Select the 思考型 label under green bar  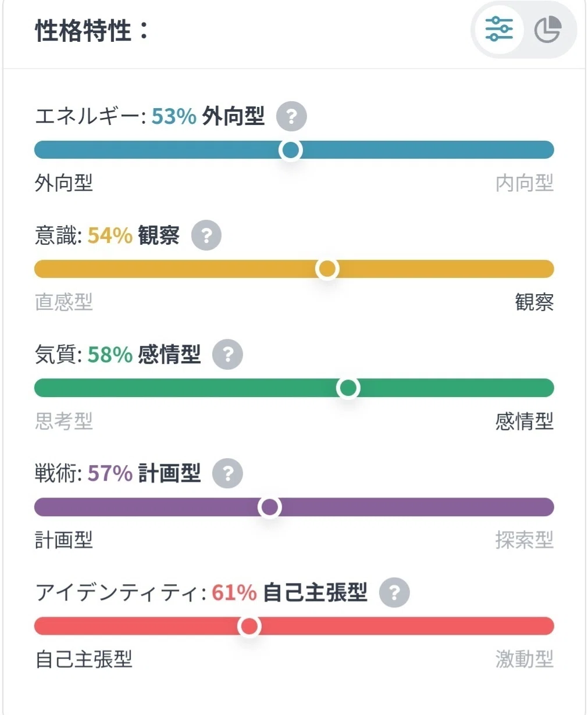click(64, 421)
